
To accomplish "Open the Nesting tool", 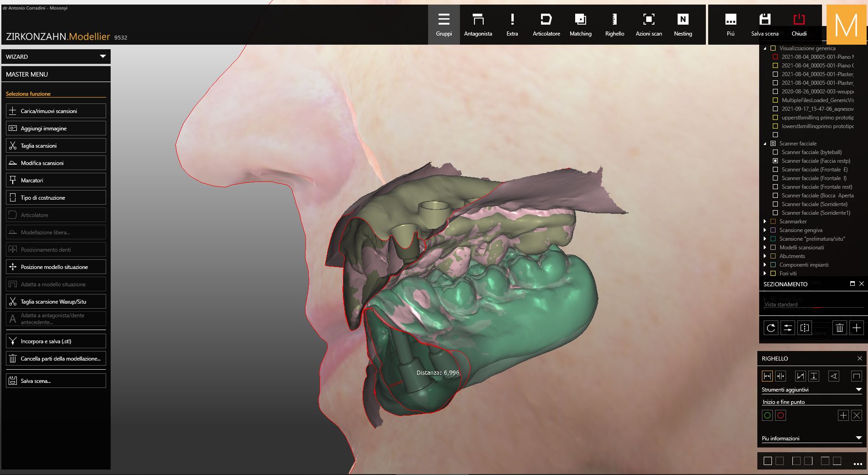I will point(683,25).
